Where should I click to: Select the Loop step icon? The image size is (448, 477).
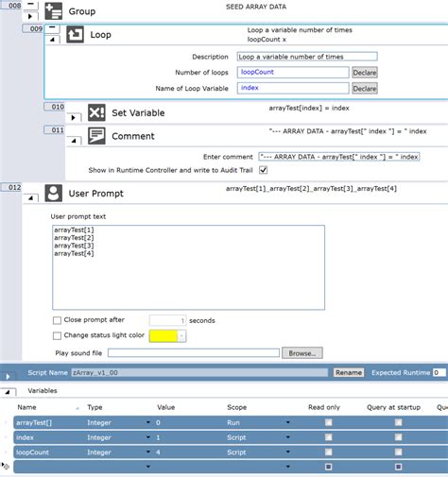pyautogui.click(x=75, y=34)
